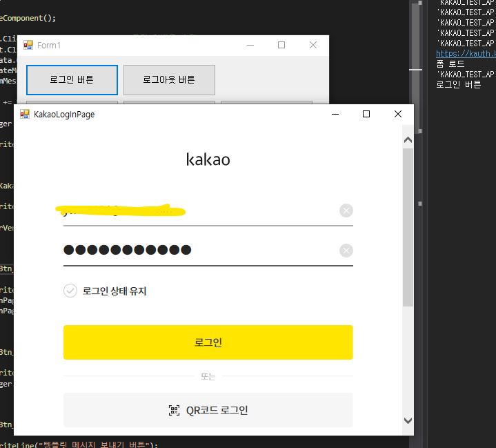Click the scroll up arrow in KakaoLogInPage
The width and height of the screenshot is (496, 448).
click(x=408, y=139)
